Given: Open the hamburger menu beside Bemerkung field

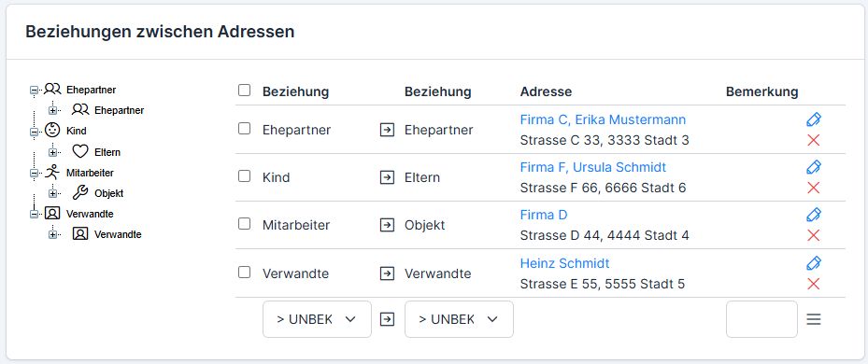Looking at the screenshot, I should (x=813, y=319).
